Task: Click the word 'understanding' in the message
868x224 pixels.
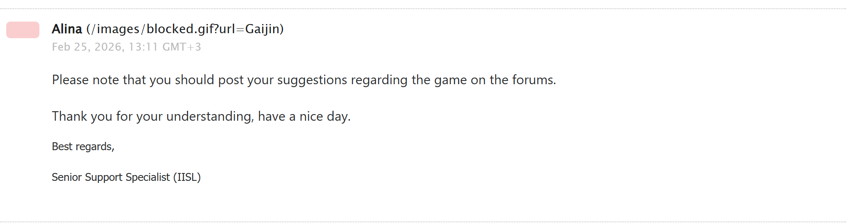Action: tap(209, 116)
